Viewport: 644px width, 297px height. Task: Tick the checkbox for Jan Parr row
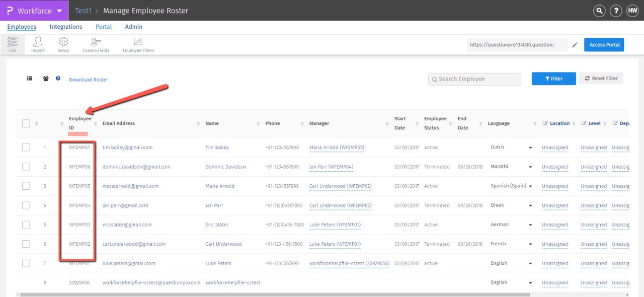click(26, 205)
